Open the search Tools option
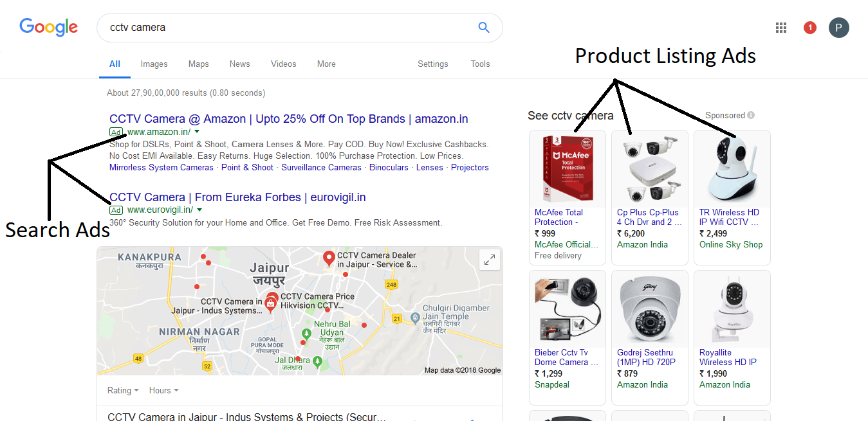The width and height of the screenshot is (868, 421). [x=481, y=64]
